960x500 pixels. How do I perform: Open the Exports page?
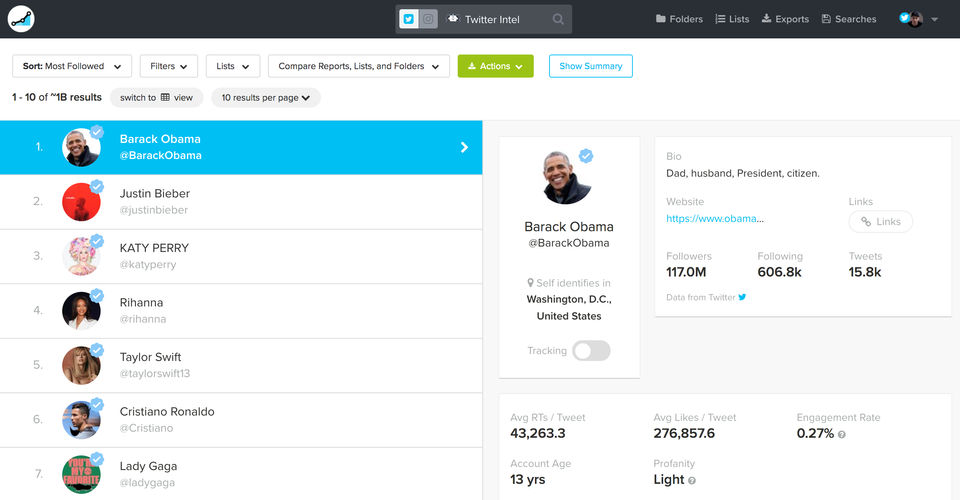[785, 19]
